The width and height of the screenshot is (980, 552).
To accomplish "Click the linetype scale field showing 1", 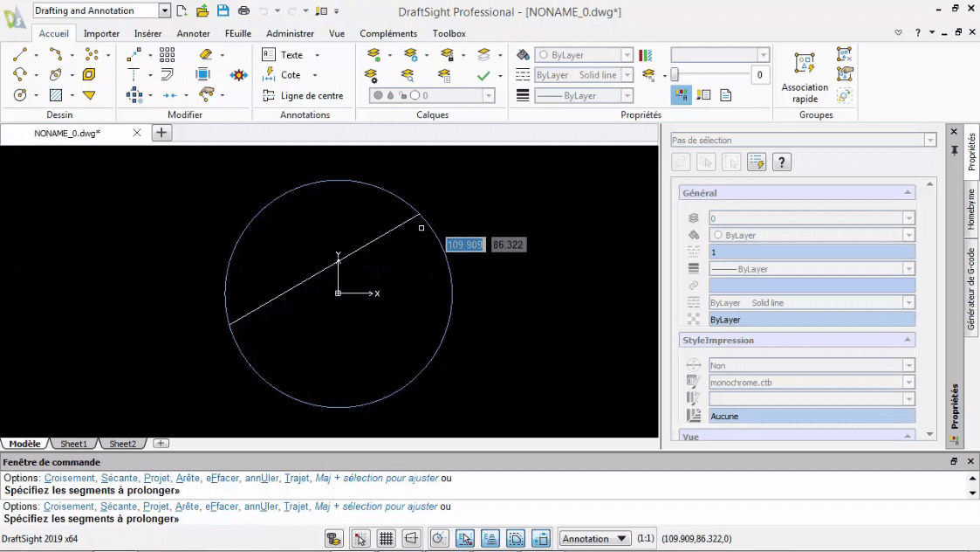I will 812,252.
